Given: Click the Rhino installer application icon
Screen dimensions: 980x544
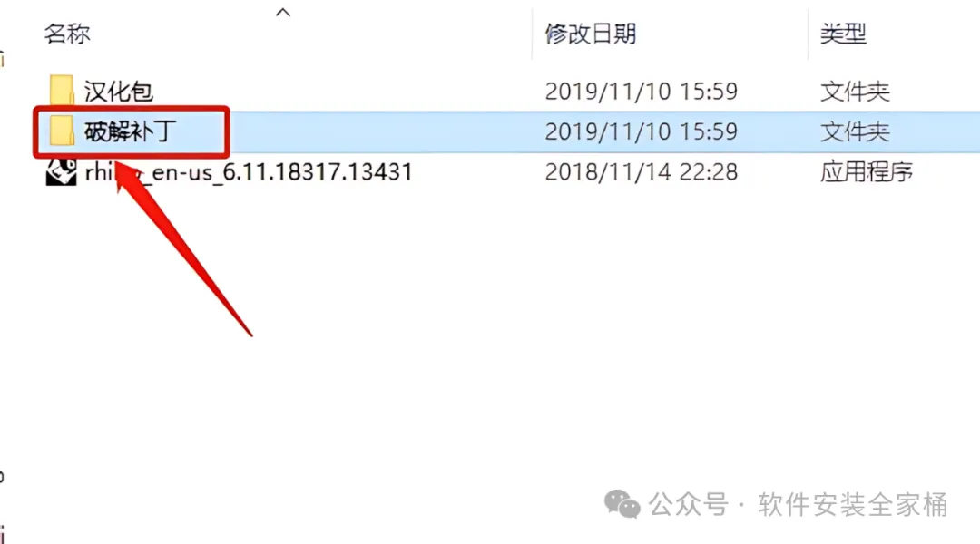Looking at the screenshot, I should coord(62,171).
